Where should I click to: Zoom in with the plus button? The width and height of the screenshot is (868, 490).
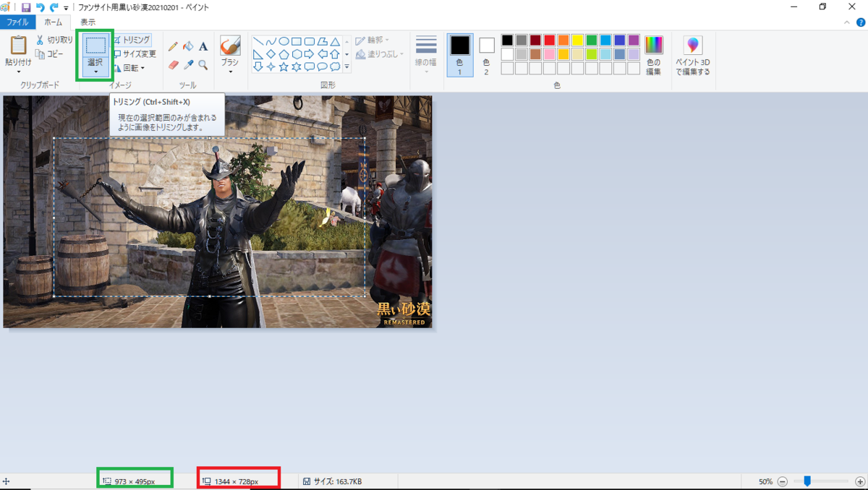(860, 481)
